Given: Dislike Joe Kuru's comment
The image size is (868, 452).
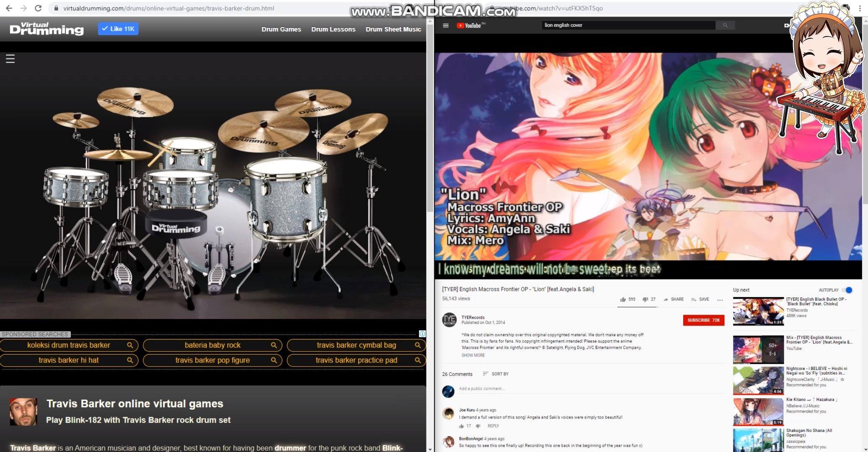Looking at the screenshot, I should click(x=478, y=426).
